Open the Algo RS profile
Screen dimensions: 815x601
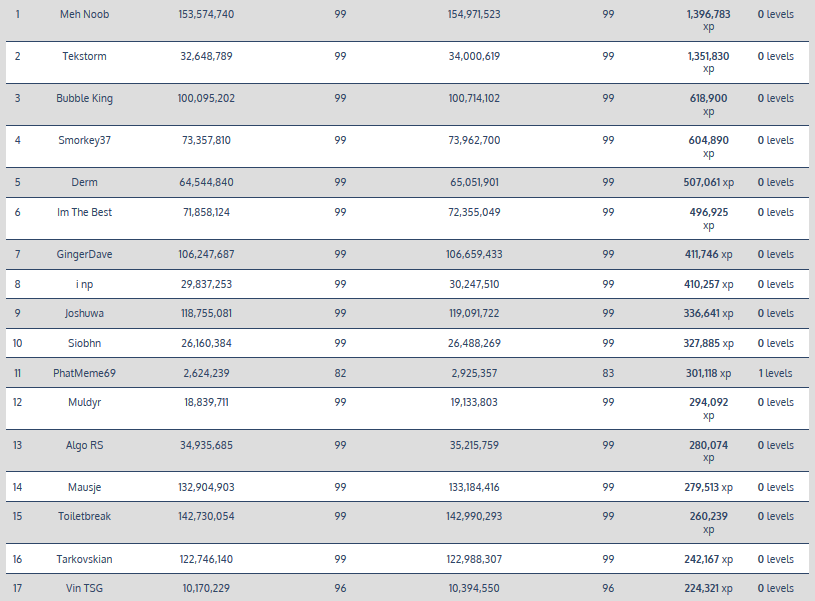tap(84, 445)
